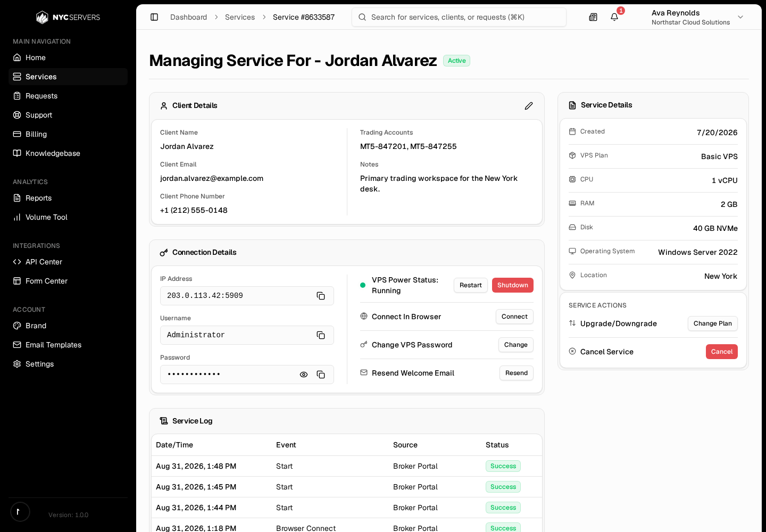
Task: Open Reports analytics page
Action: [x=68, y=198]
